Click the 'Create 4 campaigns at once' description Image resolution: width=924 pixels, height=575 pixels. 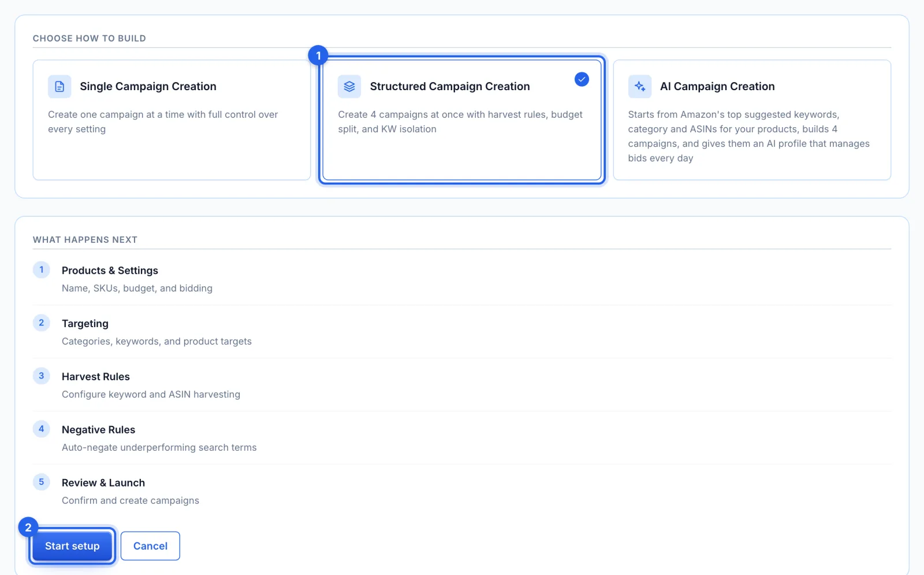pyautogui.click(x=460, y=122)
